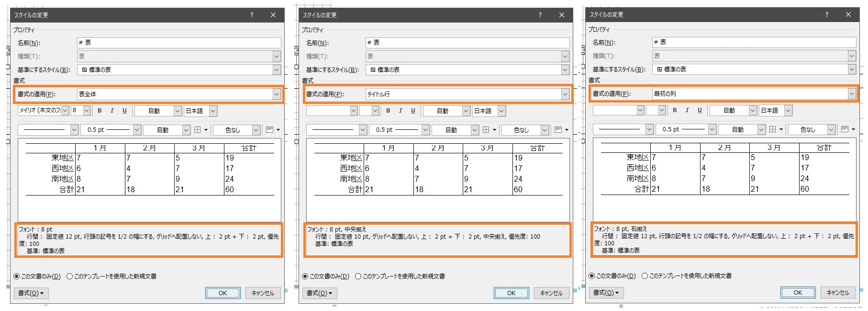Click 名前 field in タイトル行 dialog

(x=467, y=43)
